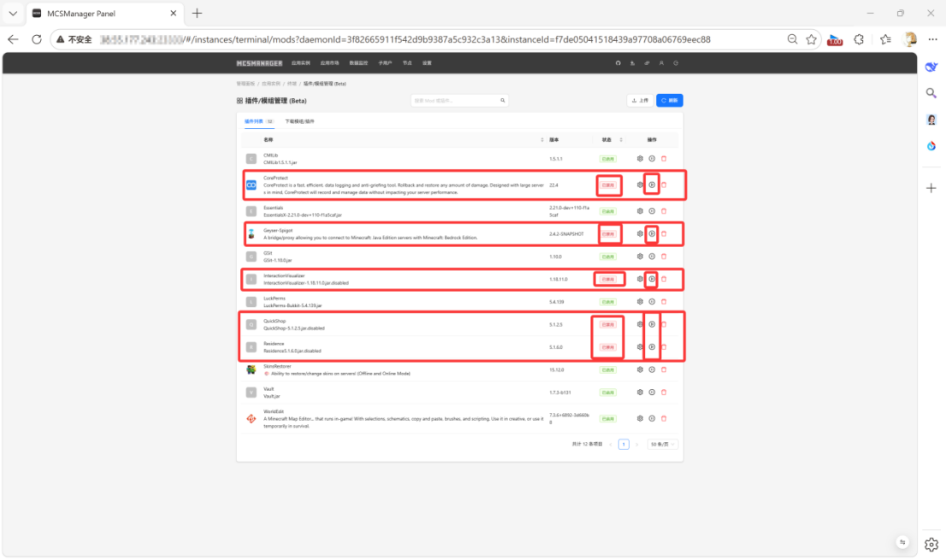Disable Vault using its pause toggle
Viewport: 946px width, 560px height.
[652, 392]
